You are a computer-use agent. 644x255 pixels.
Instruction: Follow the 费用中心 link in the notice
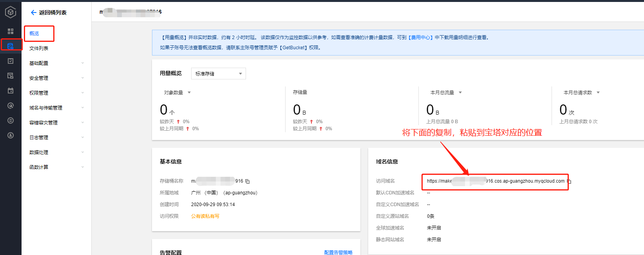pos(421,38)
